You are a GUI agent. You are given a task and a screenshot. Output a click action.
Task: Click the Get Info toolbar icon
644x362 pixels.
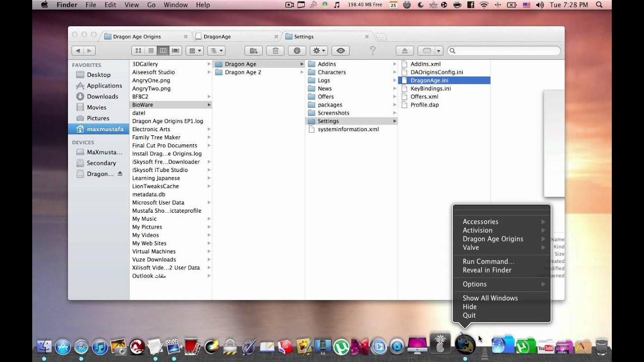[297, 51]
